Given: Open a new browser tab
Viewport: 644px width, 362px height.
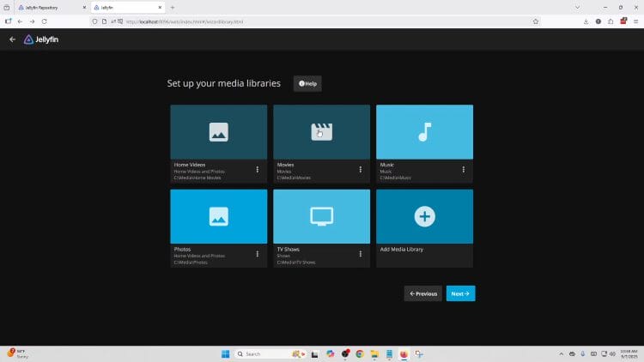Looking at the screenshot, I should click(x=172, y=7).
